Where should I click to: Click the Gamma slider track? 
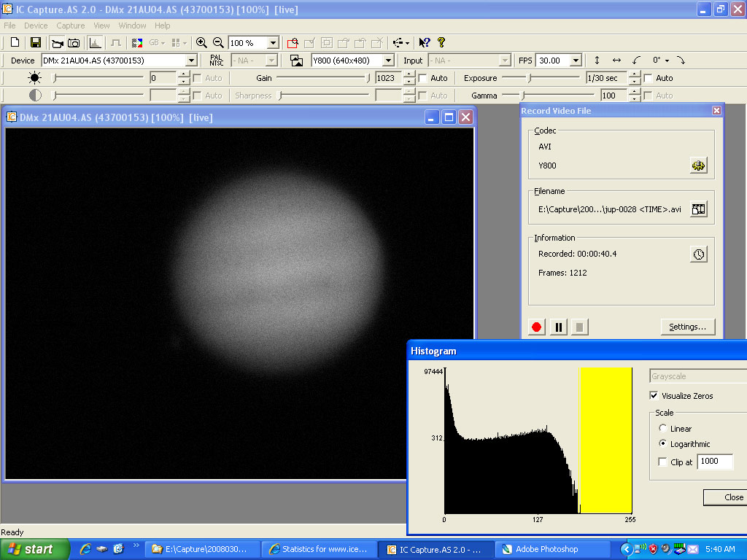549,96
